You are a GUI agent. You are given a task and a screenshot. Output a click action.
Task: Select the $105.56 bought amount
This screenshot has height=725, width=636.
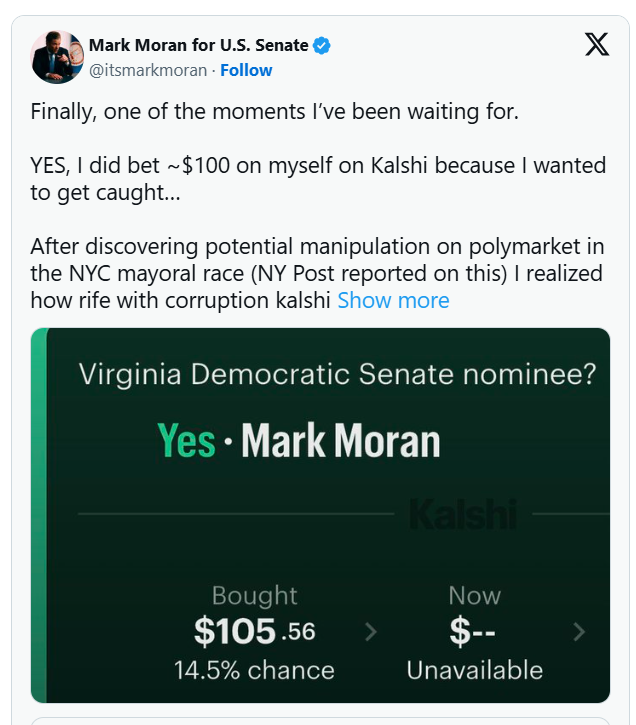click(254, 631)
